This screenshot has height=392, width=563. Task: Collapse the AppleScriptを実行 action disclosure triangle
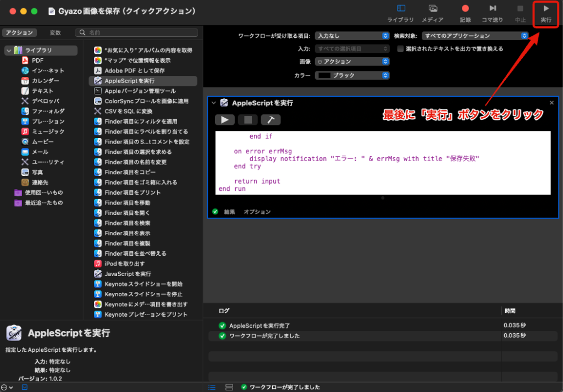tap(214, 103)
